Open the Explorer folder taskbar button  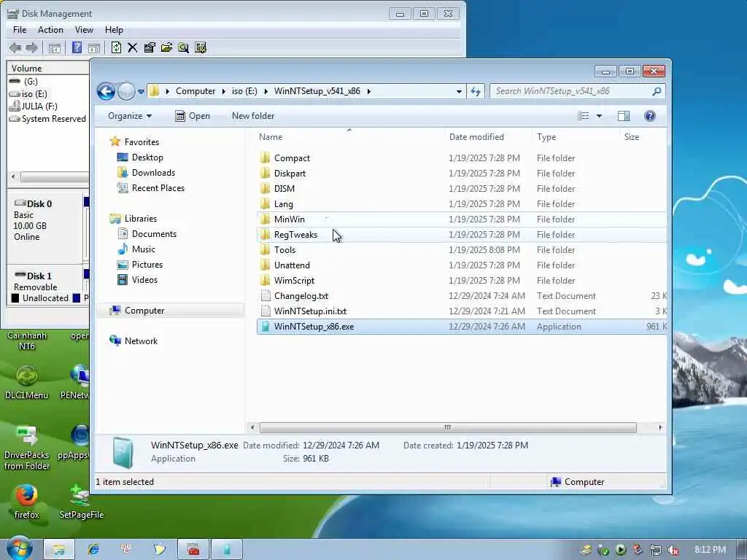[58, 550]
